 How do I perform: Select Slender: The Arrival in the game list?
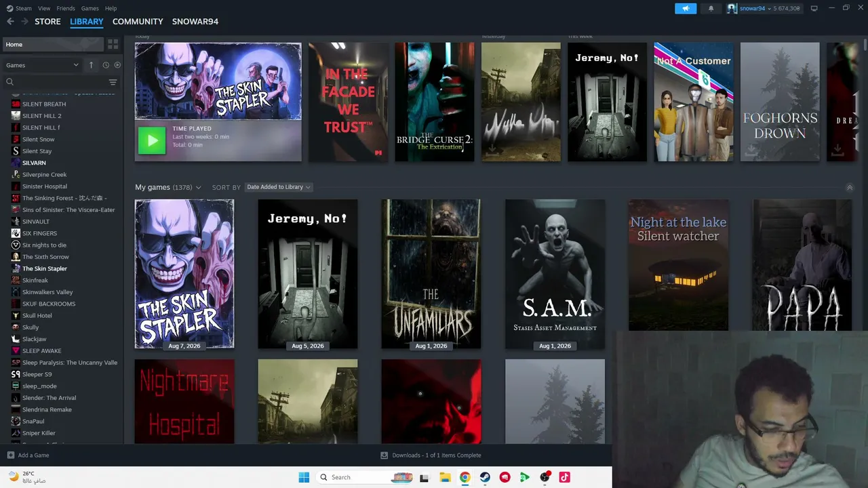point(49,398)
